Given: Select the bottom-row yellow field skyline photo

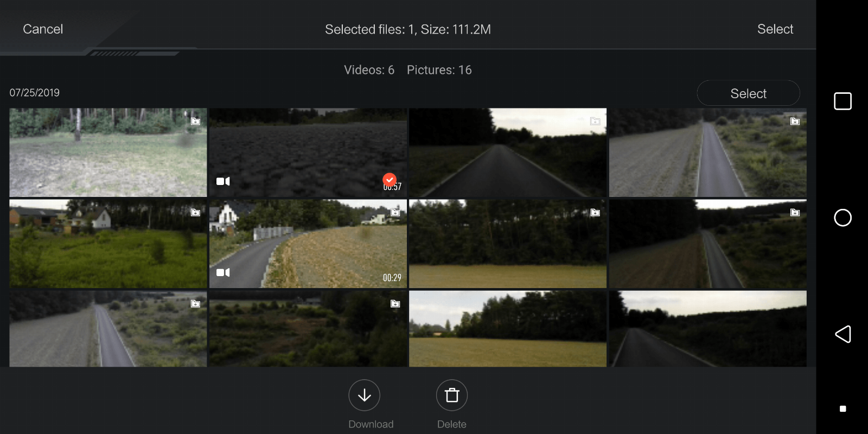Looking at the screenshot, I should [x=508, y=329].
